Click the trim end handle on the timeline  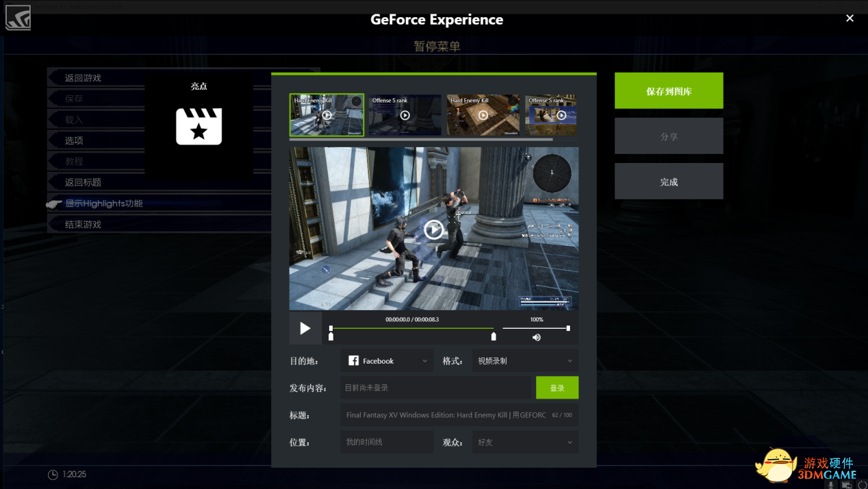point(494,336)
